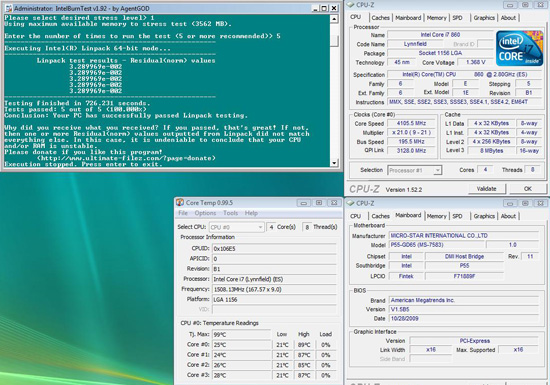Click the Intel Core i7 logo in CPU-Z
The height and width of the screenshot is (385, 550).
click(x=519, y=48)
